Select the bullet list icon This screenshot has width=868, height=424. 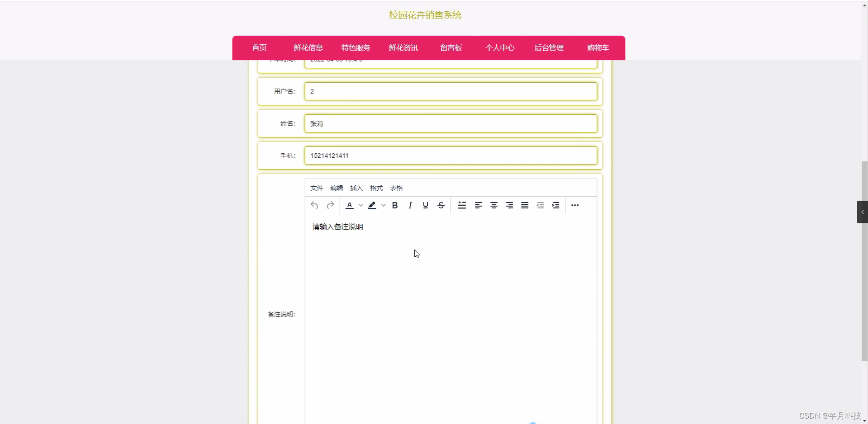pos(462,205)
